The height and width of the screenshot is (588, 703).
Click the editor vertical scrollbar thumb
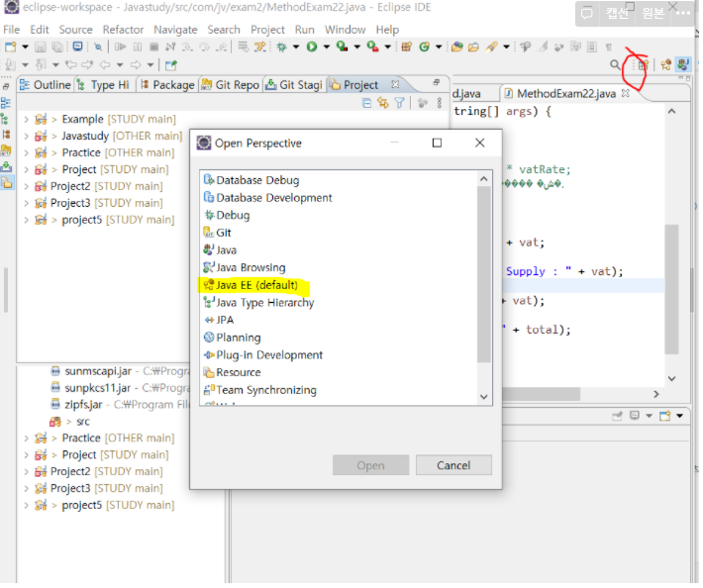pyautogui.click(x=671, y=289)
